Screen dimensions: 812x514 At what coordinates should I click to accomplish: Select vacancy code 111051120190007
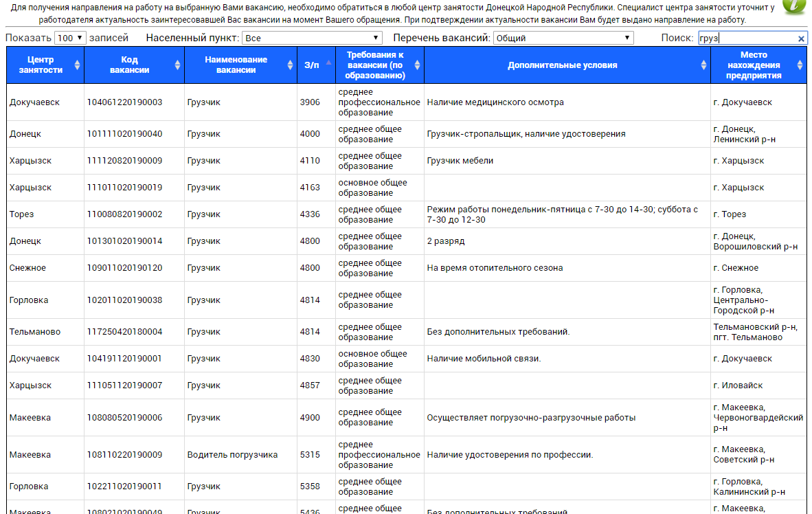pyautogui.click(x=124, y=385)
